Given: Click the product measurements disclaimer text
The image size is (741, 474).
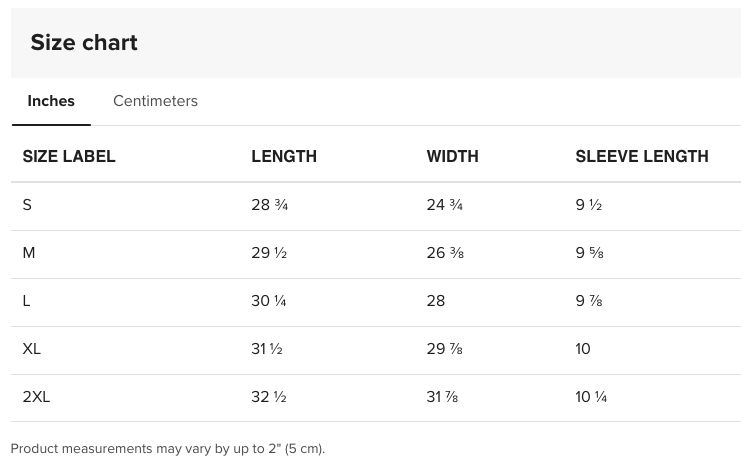Looking at the screenshot, I should coord(168,449).
